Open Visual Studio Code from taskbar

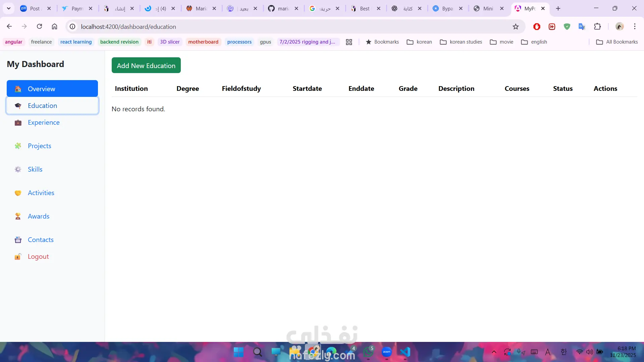tap(405, 352)
